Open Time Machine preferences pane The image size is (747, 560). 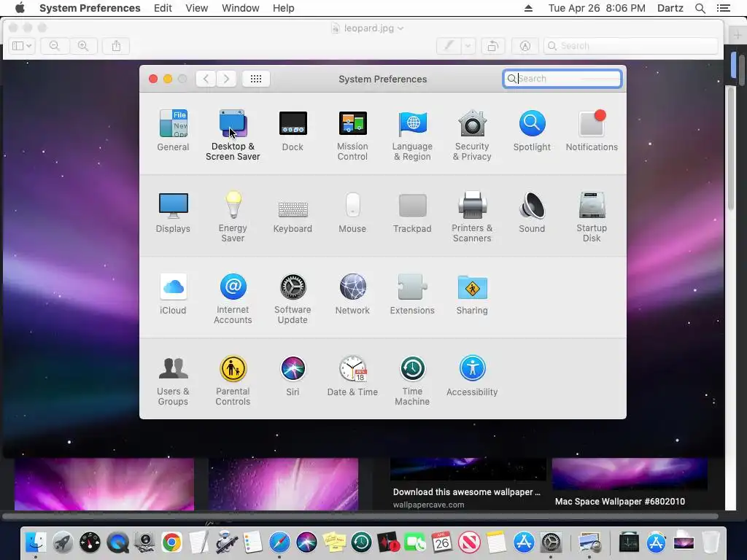tap(412, 381)
